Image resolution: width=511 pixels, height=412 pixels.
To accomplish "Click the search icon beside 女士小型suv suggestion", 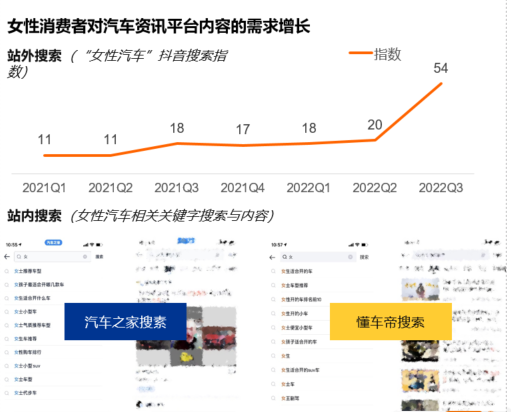I will 7,366.
